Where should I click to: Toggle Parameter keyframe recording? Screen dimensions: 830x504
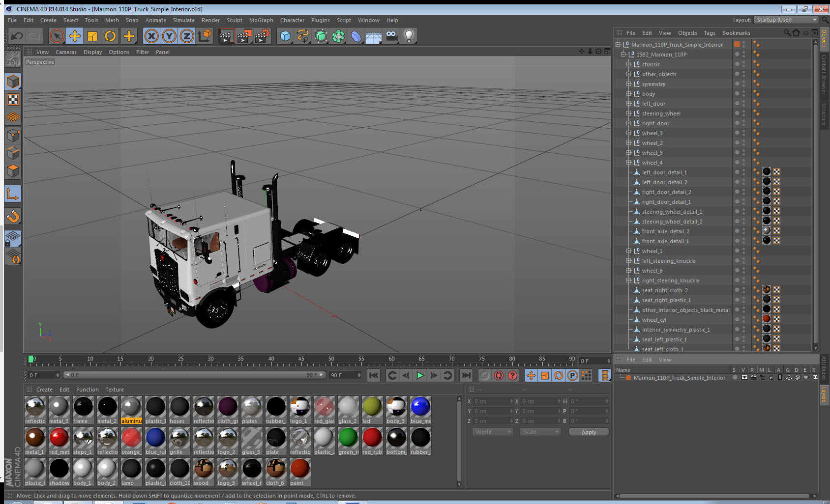[572, 375]
